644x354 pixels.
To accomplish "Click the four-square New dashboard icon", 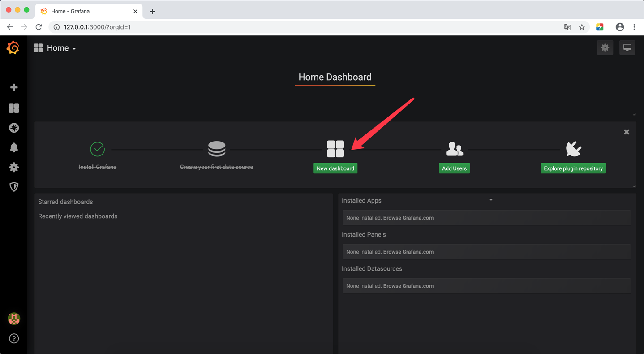I will (x=335, y=149).
